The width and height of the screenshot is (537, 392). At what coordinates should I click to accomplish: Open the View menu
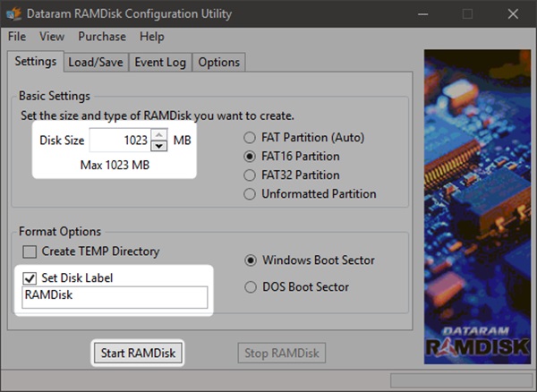coord(52,37)
